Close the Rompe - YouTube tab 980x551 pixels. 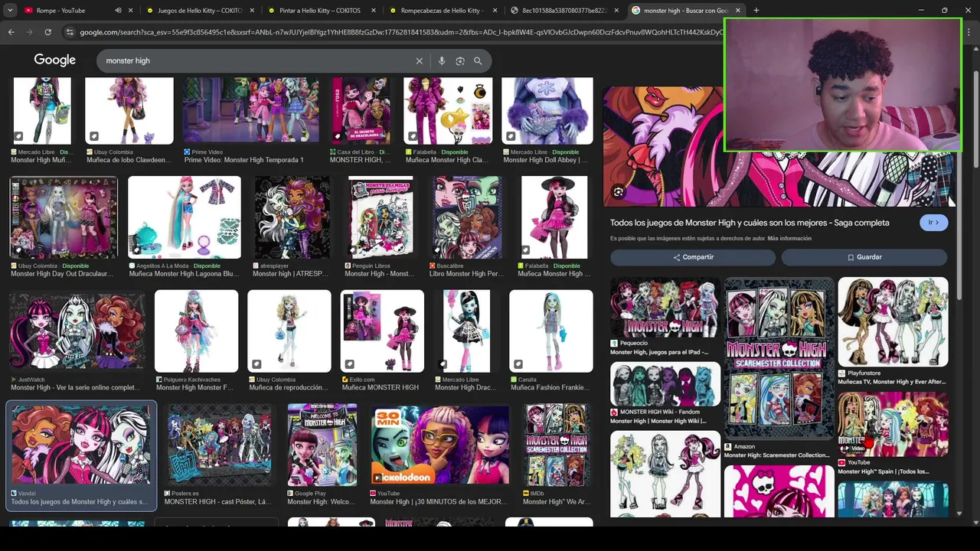pyautogui.click(x=131, y=11)
